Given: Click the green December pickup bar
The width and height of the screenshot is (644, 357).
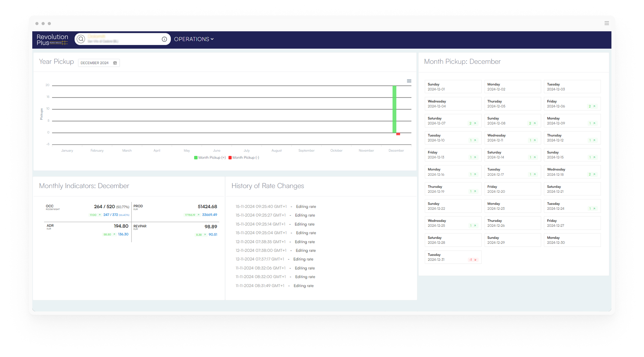Looking at the screenshot, I should point(394,109).
